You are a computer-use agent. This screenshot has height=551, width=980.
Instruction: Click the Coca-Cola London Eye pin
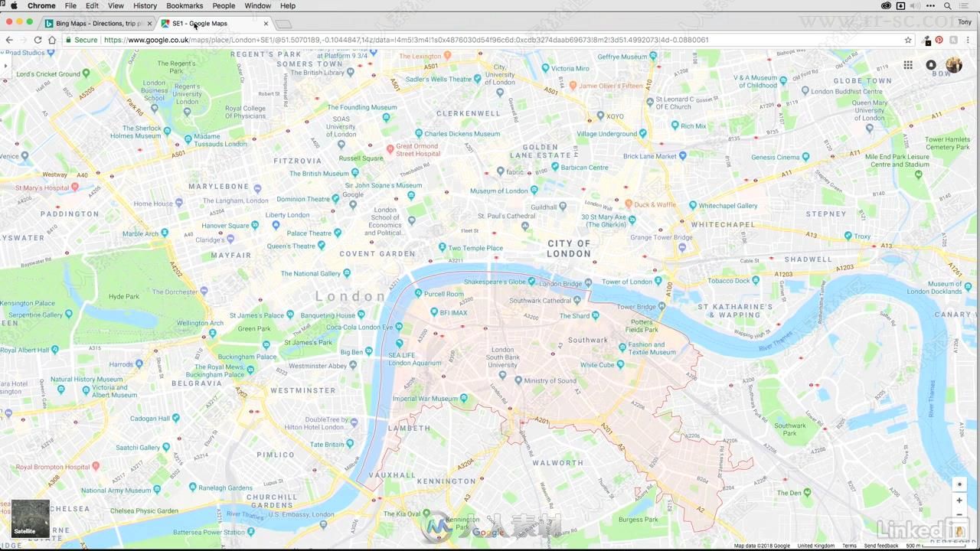[x=399, y=328]
